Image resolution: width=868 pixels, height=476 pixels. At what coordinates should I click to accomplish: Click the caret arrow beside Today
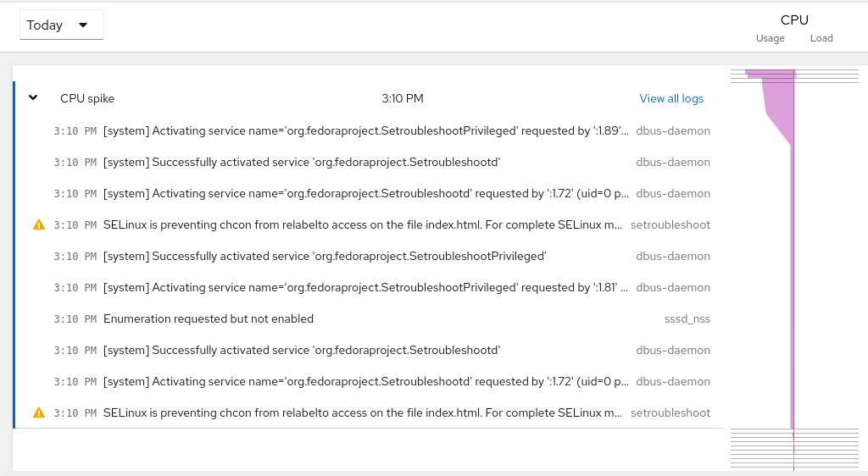click(83, 25)
